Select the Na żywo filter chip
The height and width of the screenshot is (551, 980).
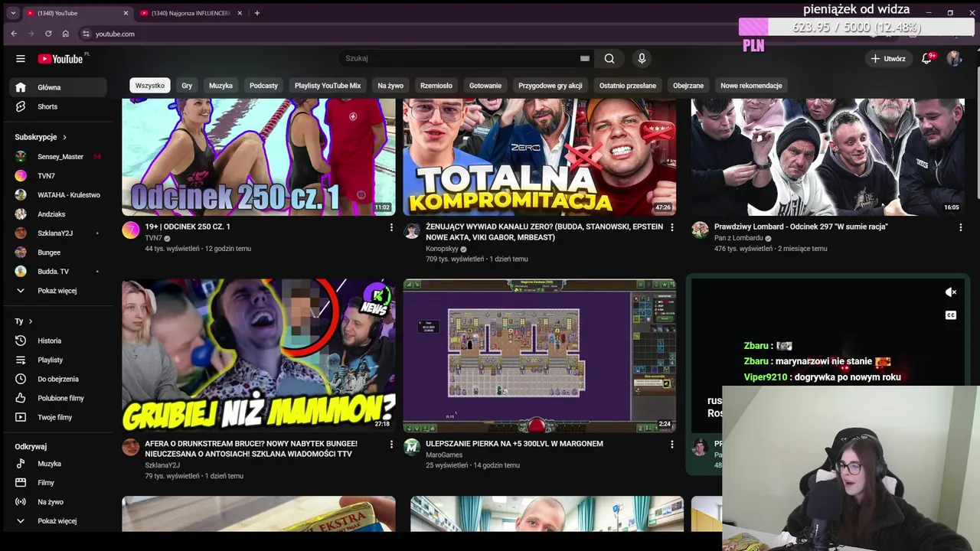[x=390, y=86]
